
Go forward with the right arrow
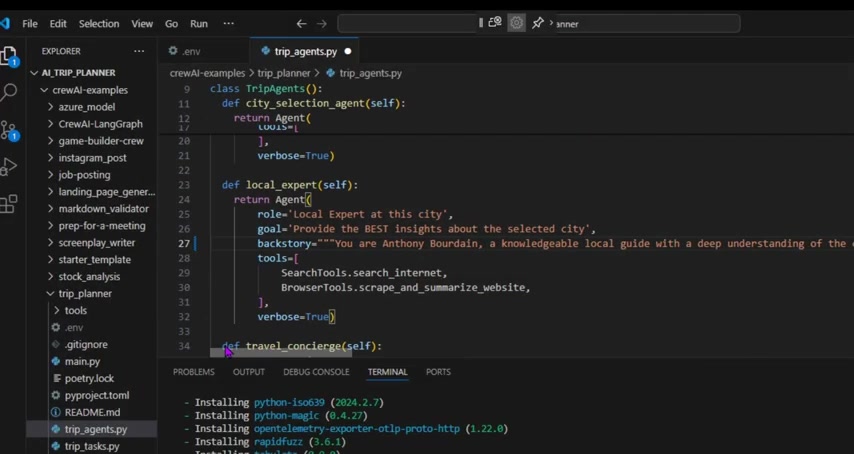(x=322, y=23)
